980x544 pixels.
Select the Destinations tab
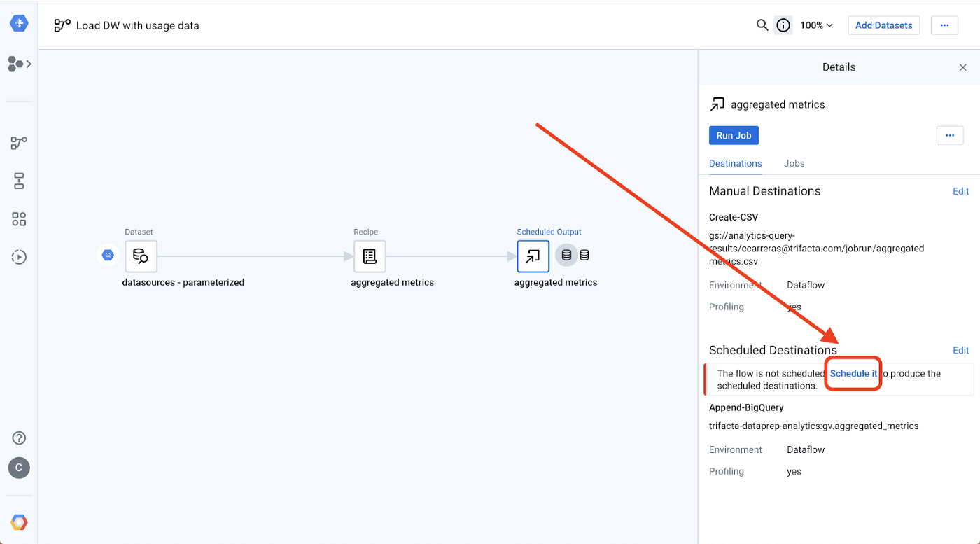[735, 163]
